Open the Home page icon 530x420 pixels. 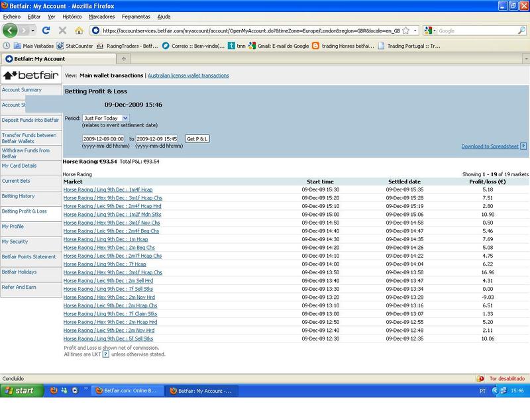pyautogui.click(x=79, y=30)
